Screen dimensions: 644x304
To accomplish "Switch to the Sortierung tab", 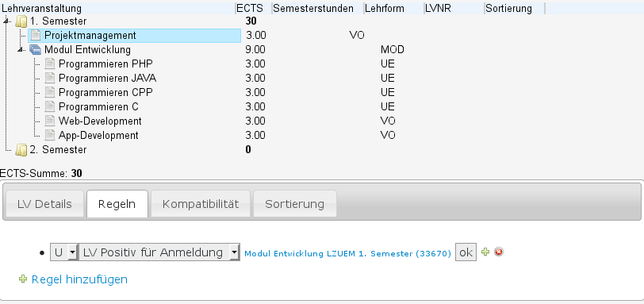I will [x=294, y=204].
